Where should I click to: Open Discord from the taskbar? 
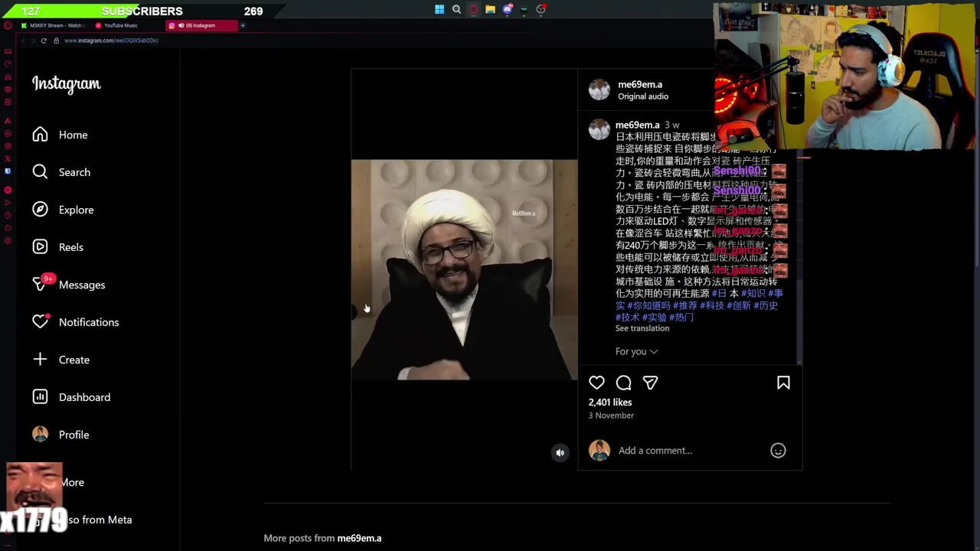[507, 10]
